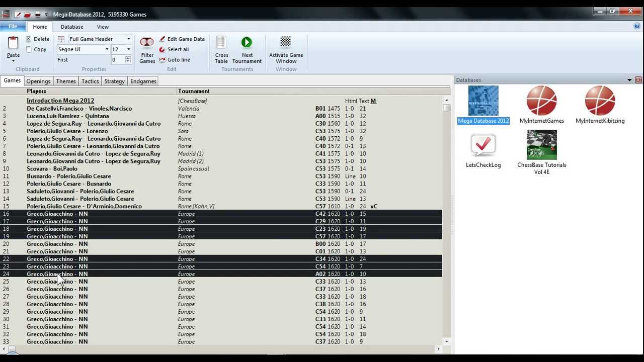This screenshot has height=362, width=644.
Task: Click the vertical scrollbar thumb of game list
Action: 447,108
